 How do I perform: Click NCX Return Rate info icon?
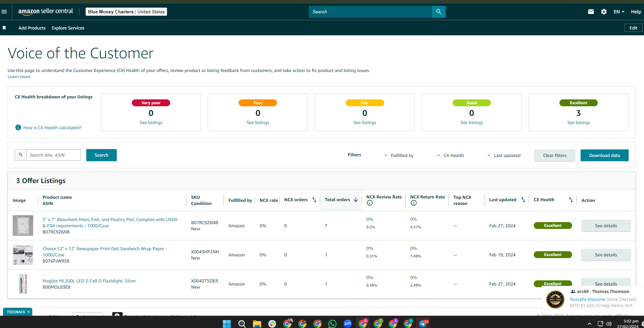point(414,203)
